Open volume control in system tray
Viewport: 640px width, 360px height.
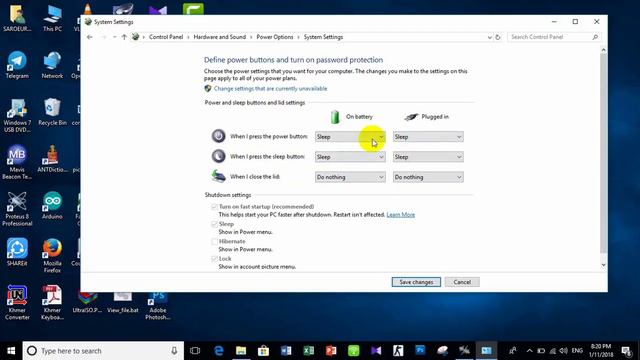(x=564, y=351)
